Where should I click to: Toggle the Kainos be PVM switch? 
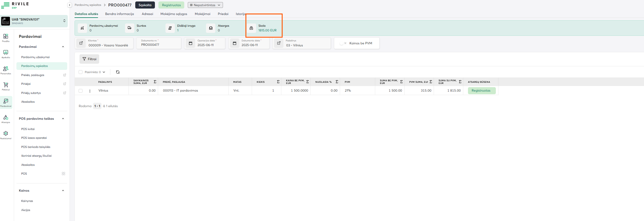point(343,43)
